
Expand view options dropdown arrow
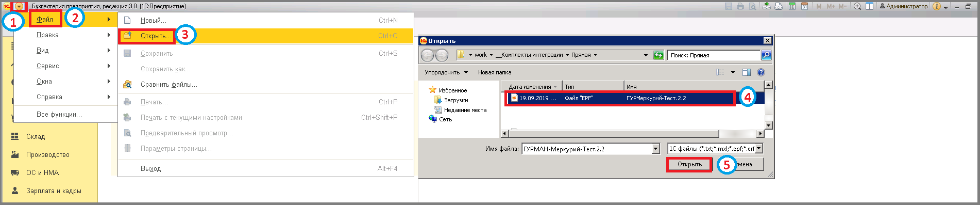point(733,72)
